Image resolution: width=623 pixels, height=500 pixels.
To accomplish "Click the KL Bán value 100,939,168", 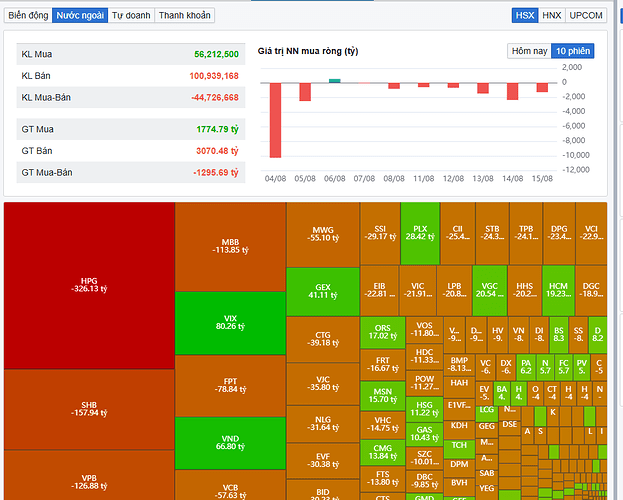I will [x=214, y=76].
